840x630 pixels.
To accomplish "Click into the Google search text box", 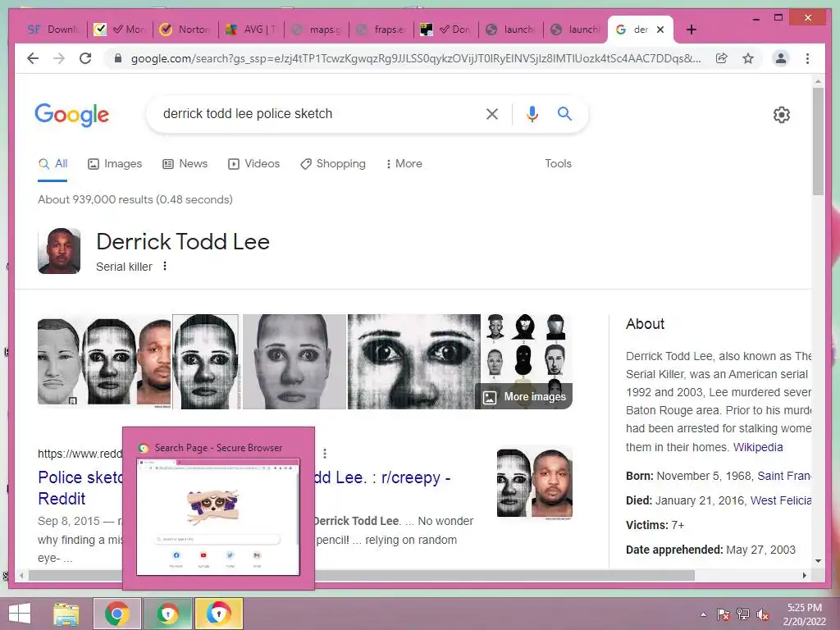I will 319,113.
